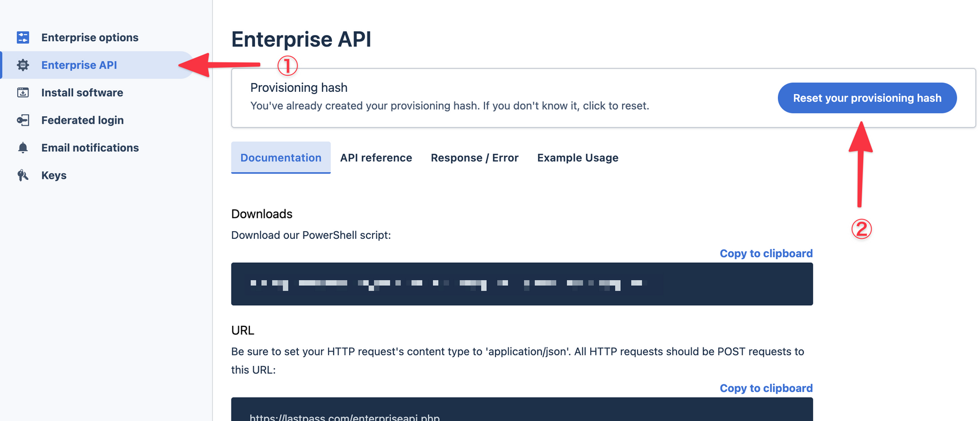This screenshot has height=421, width=980.
Task: Open the Response / Error tab
Action: click(474, 158)
